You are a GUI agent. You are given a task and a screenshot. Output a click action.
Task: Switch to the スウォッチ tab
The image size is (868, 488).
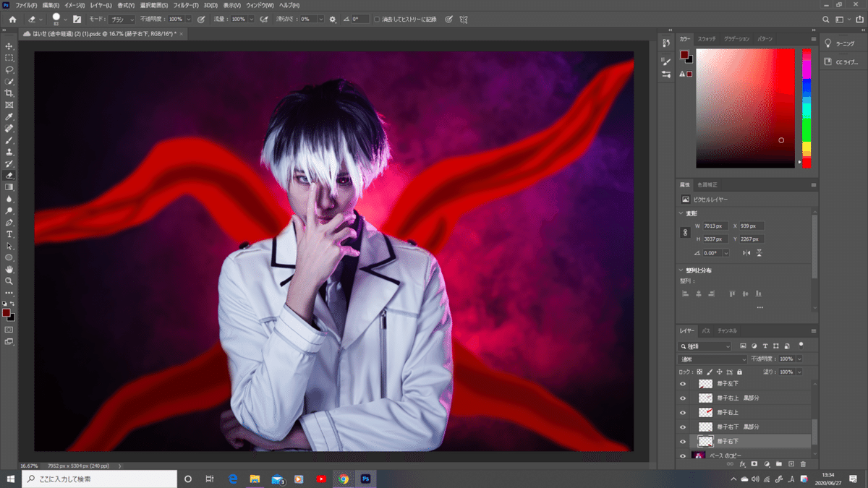(707, 38)
